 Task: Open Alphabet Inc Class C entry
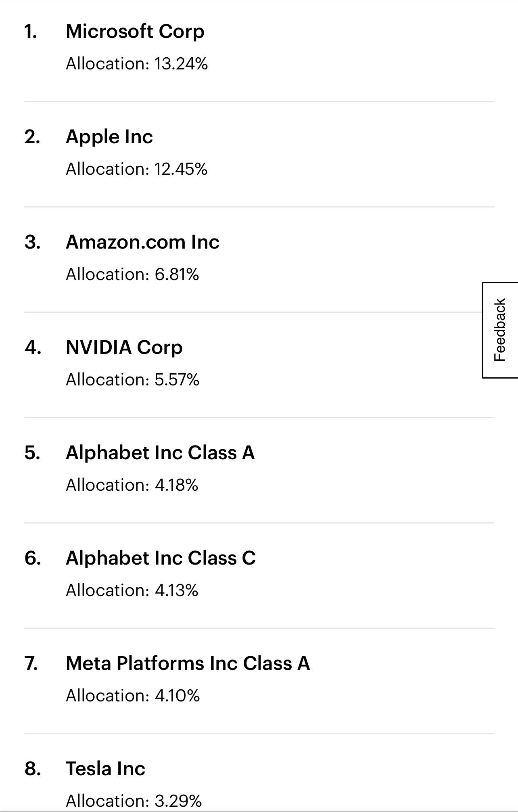(x=161, y=558)
